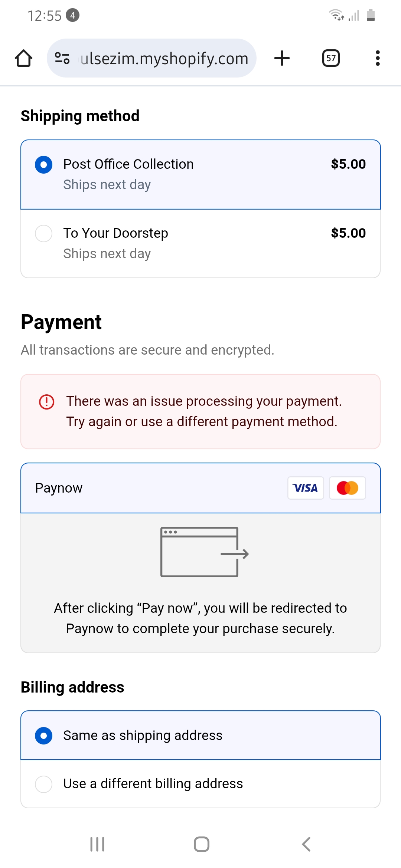Tap the browser home icon

tap(23, 58)
